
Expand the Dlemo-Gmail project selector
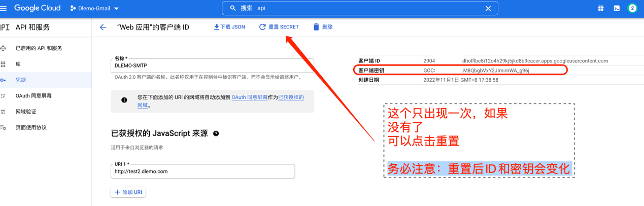pyautogui.click(x=95, y=8)
